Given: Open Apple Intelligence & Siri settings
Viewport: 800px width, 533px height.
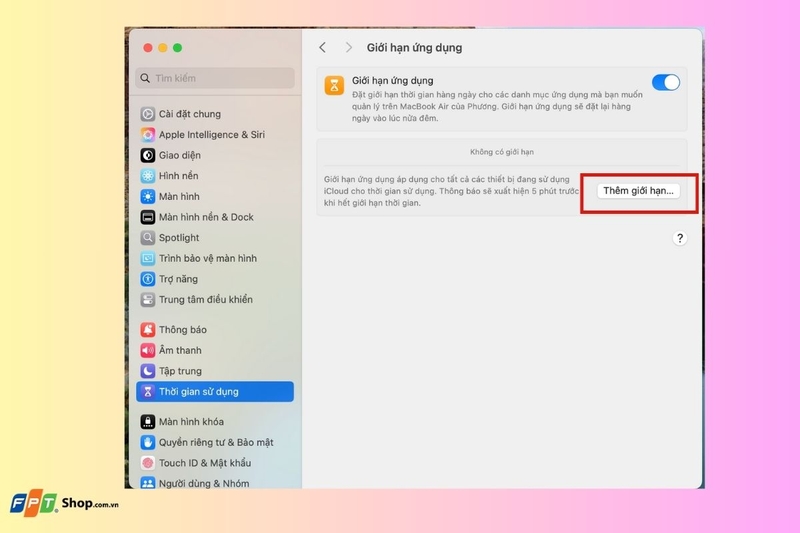Looking at the screenshot, I should click(x=215, y=135).
